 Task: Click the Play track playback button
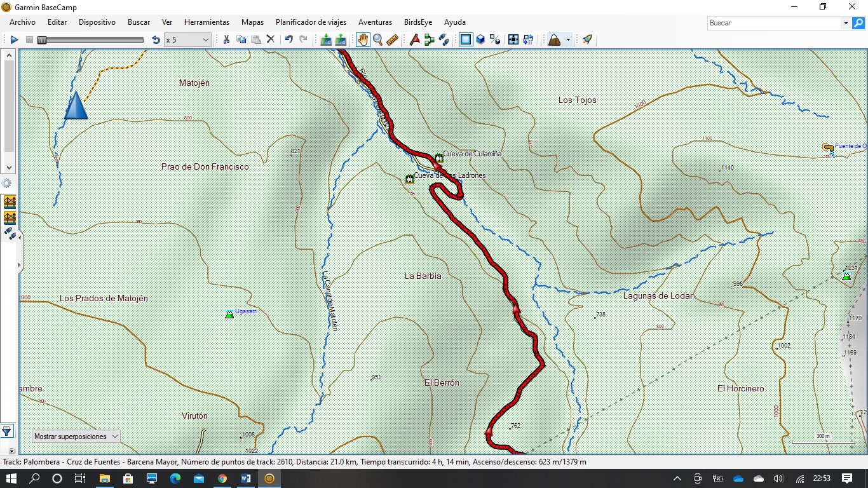coord(14,40)
